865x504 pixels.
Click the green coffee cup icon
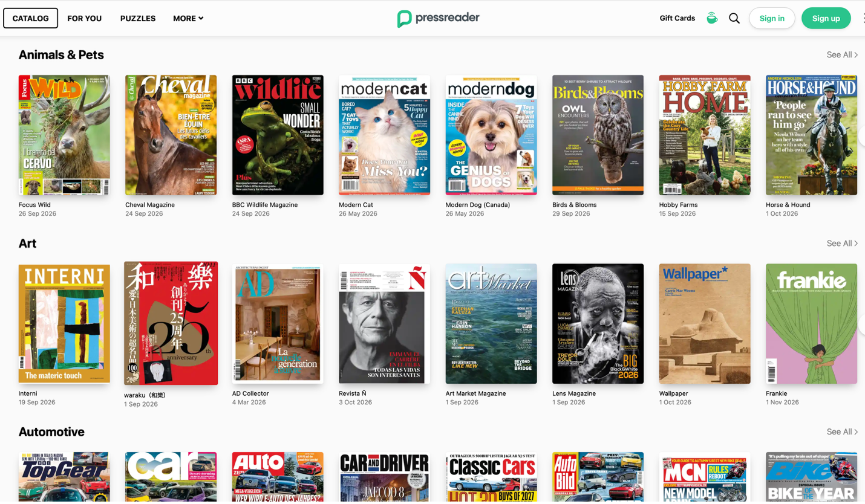(x=712, y=18)
